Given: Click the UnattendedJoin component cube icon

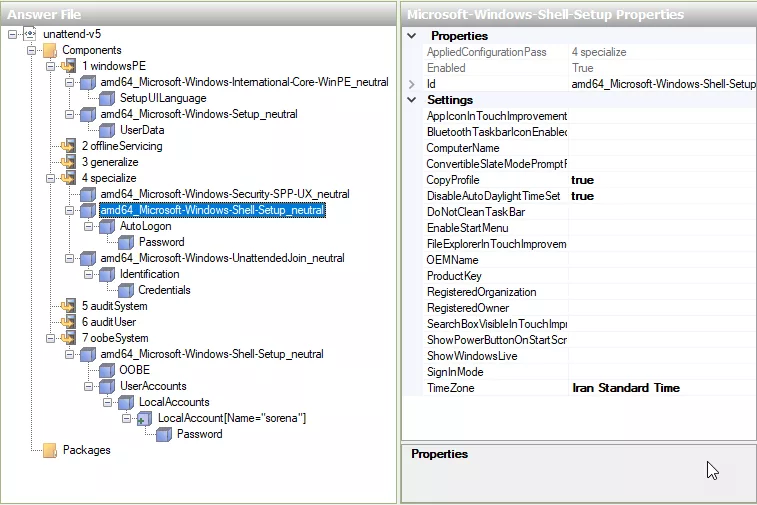Looking at the screenshot, I should (x=88, y=258).
